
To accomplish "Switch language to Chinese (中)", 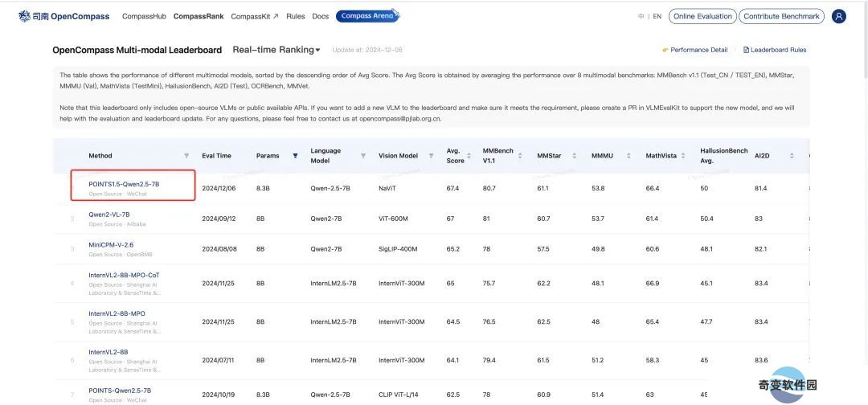I will point(641,16).
